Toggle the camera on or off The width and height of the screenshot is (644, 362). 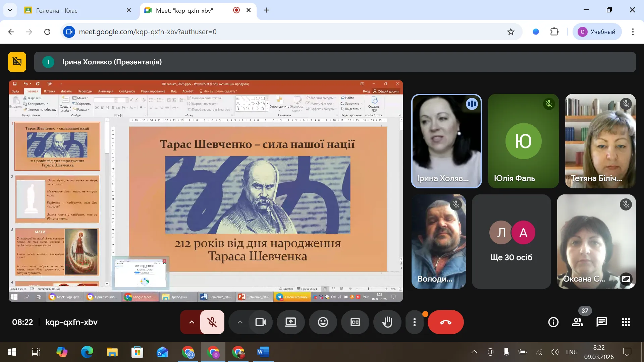point(261,322)
